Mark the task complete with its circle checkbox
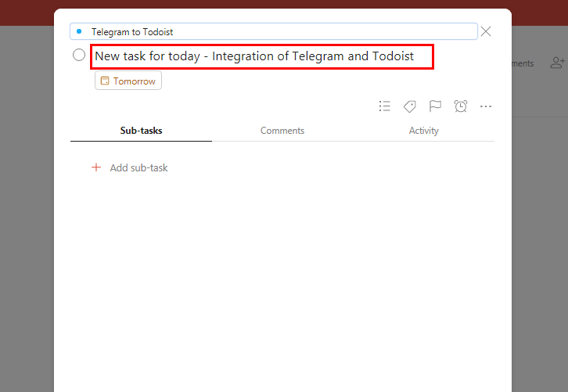This screenshot has width=568, height=392. pos(79,55)
